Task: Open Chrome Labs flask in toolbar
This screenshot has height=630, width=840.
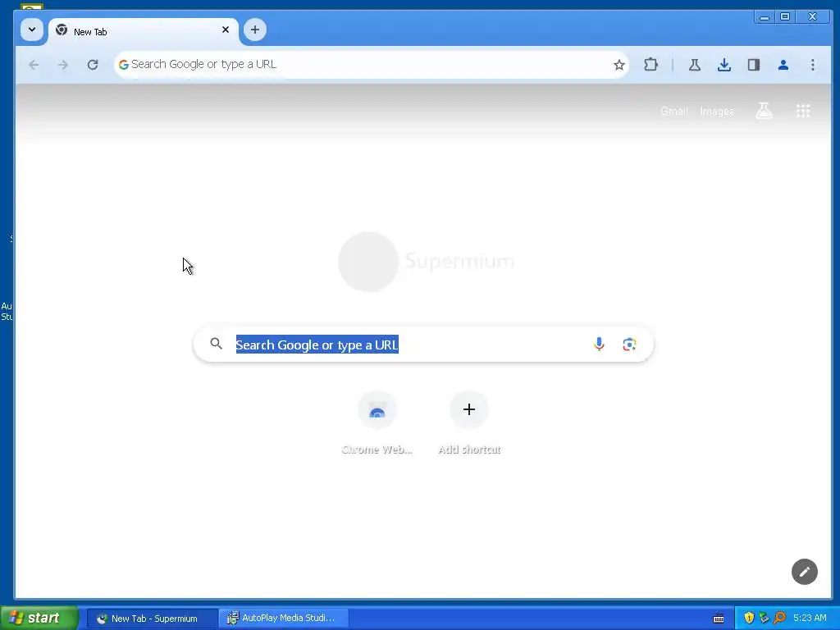Action: 695,65
